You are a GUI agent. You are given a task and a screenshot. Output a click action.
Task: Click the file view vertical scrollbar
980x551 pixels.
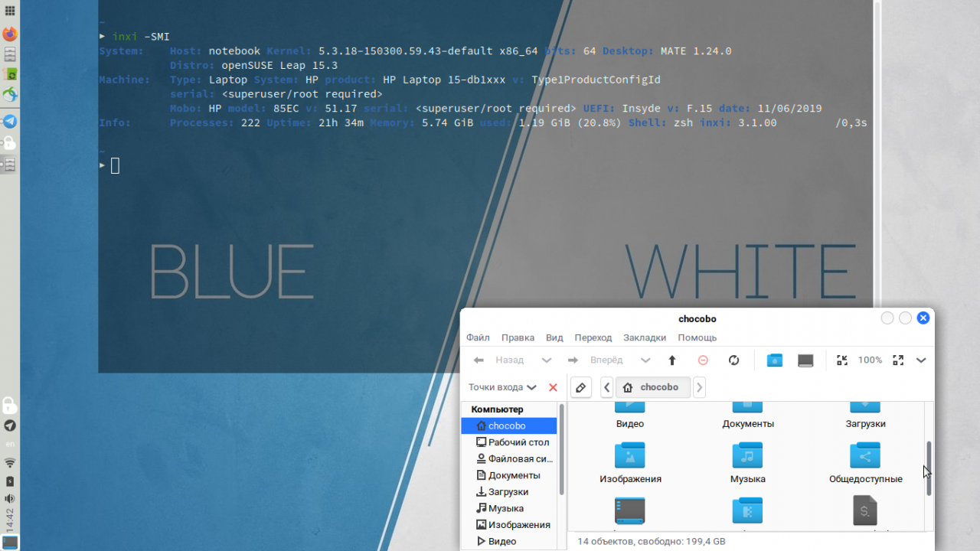coord(929,468)
